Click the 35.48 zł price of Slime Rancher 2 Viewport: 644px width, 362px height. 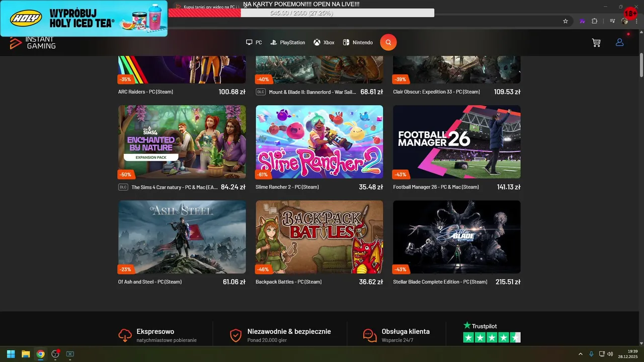(371, 187)
